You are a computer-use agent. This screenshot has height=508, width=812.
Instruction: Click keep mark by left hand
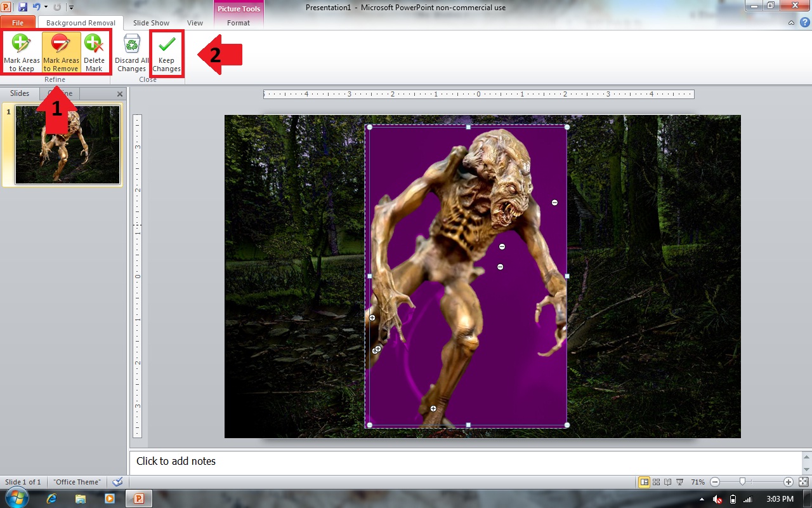coord(372,317)
